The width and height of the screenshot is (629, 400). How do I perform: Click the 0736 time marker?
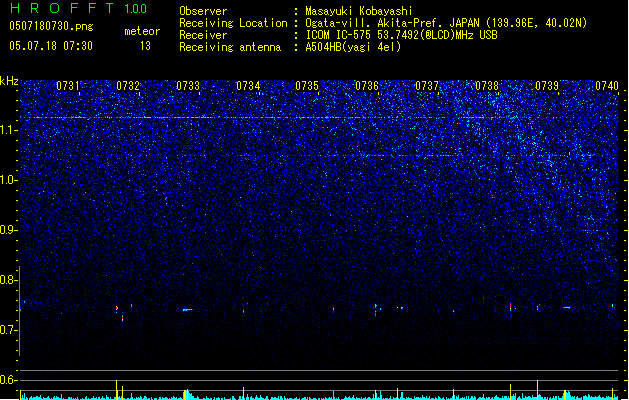[367, 86]
